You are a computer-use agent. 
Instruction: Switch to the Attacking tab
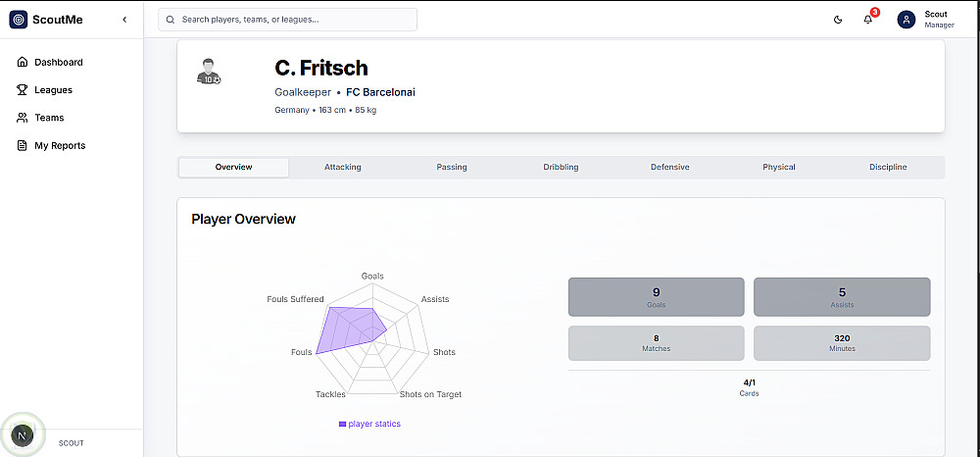point(343,168)
